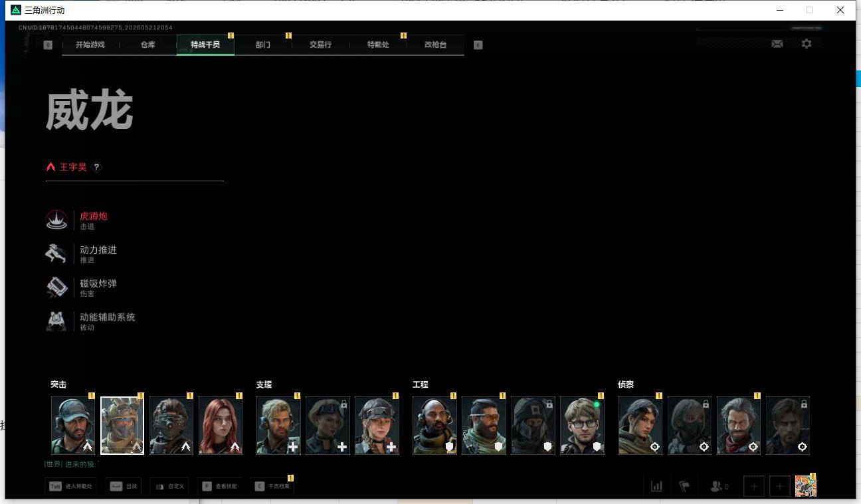Switch to the 开始游戏 tab
861x504 pixels.
point(90,45)
